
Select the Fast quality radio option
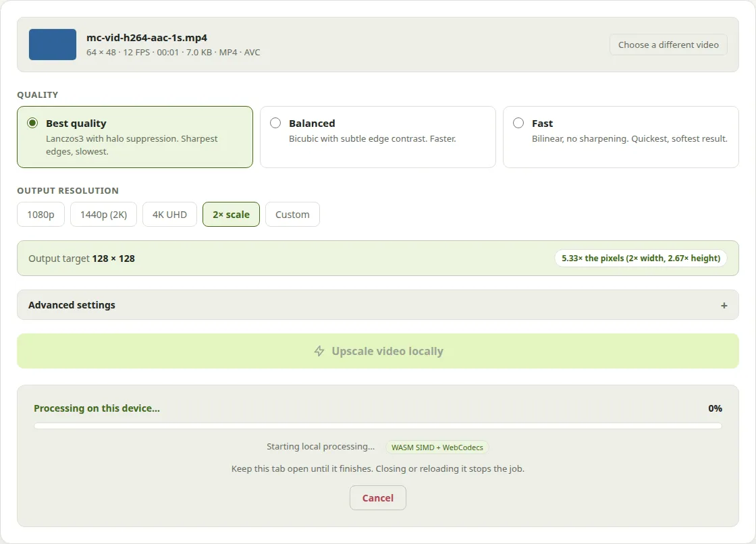pos(518,123)
